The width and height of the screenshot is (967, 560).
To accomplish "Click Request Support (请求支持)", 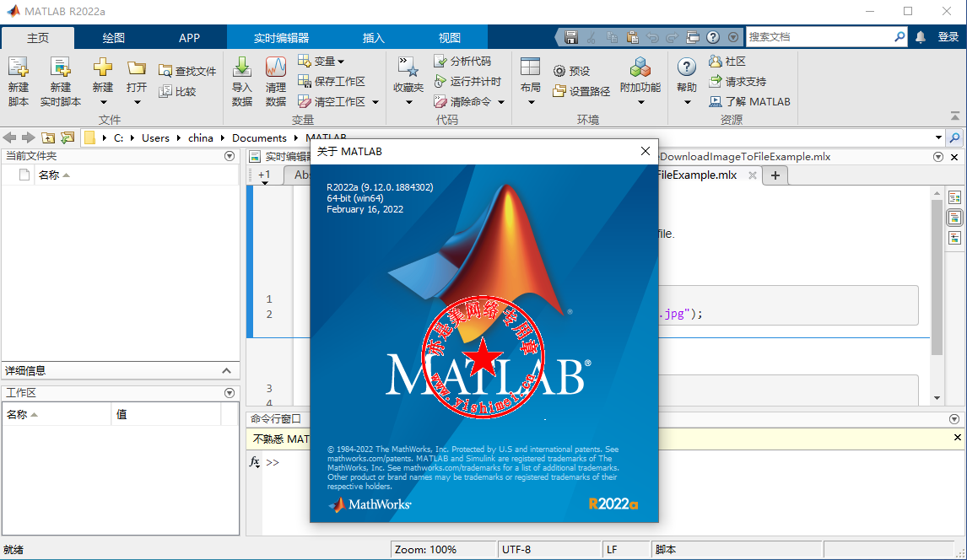I will [x=737, y=81].
